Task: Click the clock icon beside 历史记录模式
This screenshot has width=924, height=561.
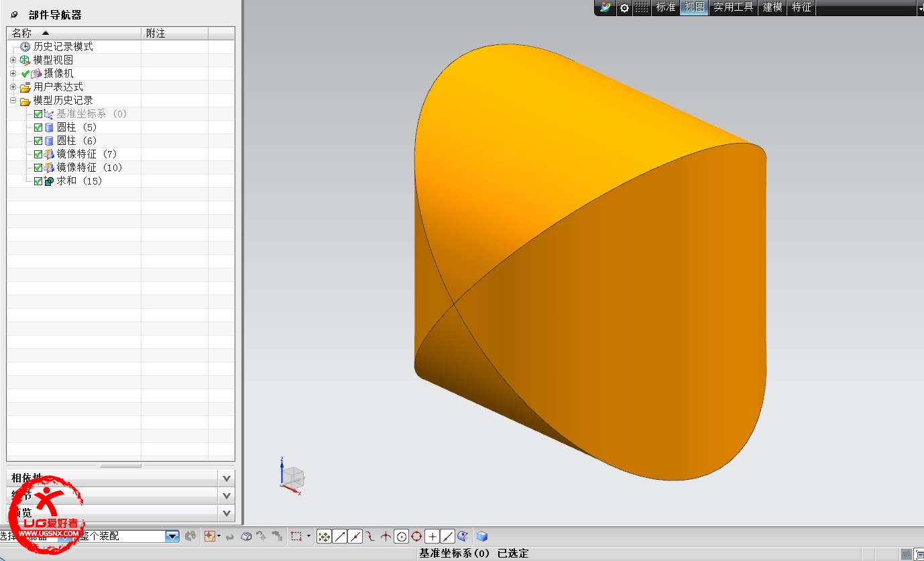Action: click(25, 46)
